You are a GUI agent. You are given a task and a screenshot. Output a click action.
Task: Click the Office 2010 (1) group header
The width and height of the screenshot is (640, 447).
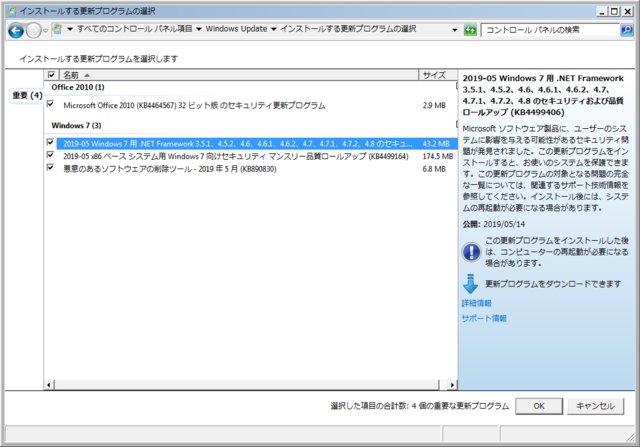click(x=78, y=87)
